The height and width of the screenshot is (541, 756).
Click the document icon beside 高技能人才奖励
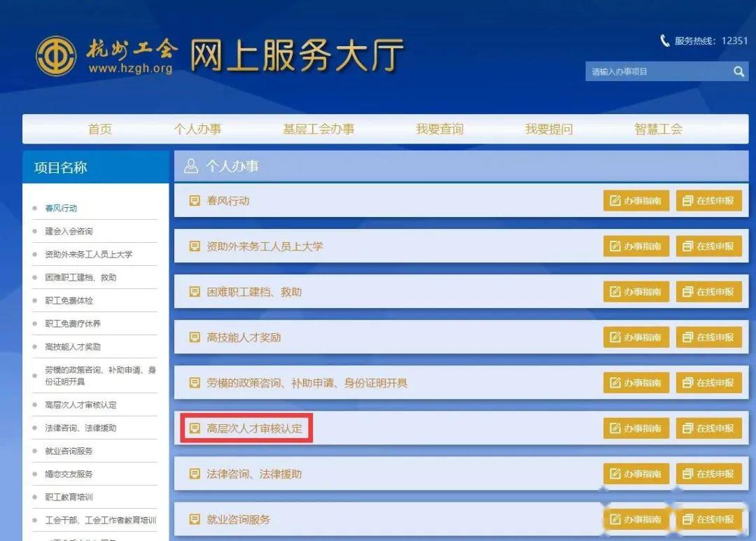coord(195,337)
